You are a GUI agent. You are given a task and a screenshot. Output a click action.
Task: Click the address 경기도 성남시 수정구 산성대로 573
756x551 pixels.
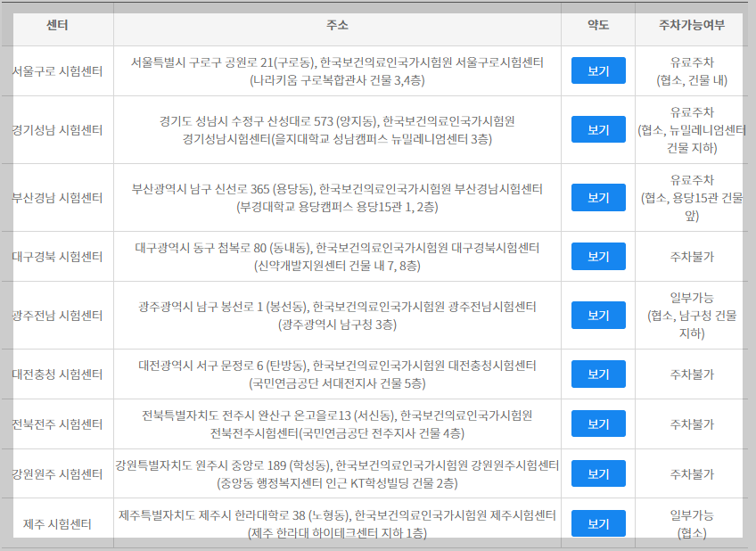[x=337, y=130]
